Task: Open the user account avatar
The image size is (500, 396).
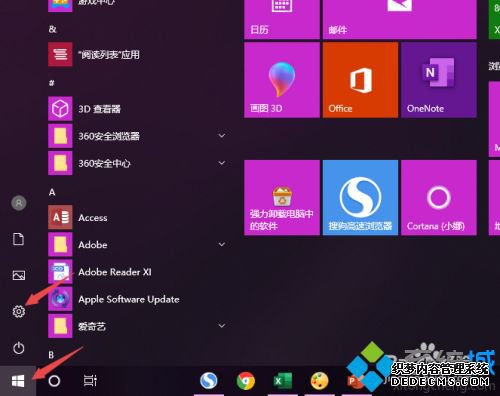Action: 19,203
